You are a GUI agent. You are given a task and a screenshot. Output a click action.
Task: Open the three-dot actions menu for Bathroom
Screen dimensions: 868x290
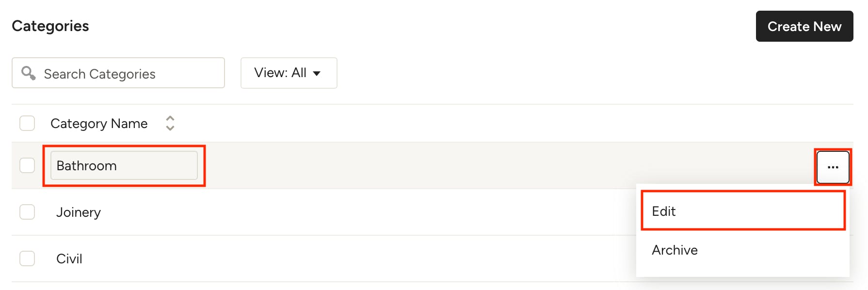point(833,167)
